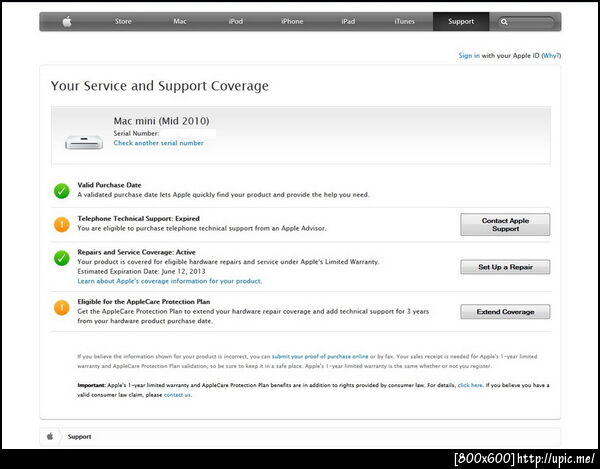
Task: Click the Apple logo in navigation bar
Action: pos(67,22)
